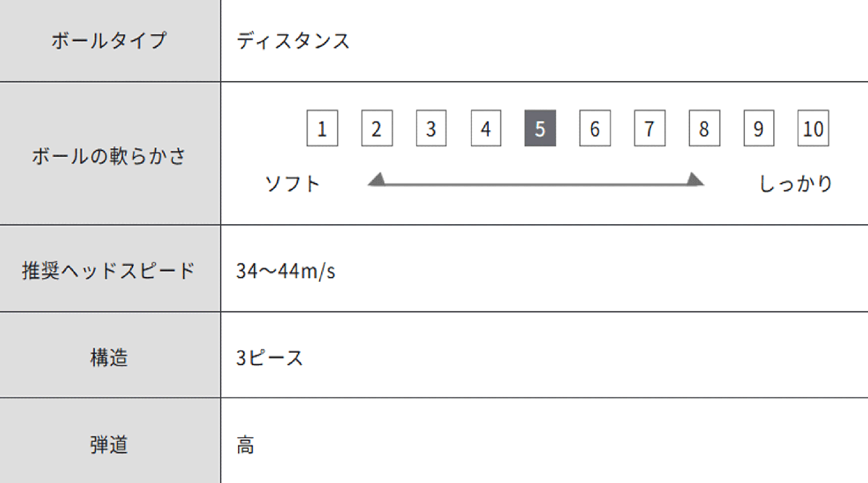868x483 pixels.
Task: Click the 3ピース structure value
Action: click(x=269, y=358)
